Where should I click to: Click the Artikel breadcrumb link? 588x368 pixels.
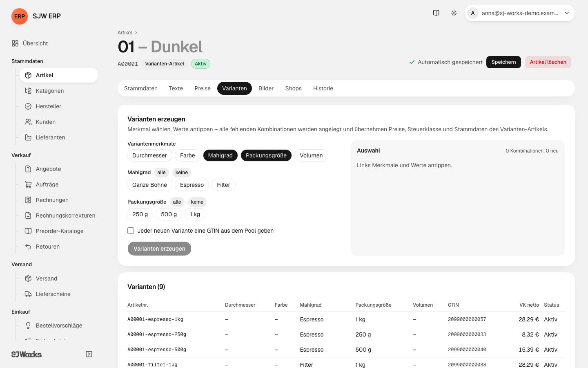pyautogui.click(x=125, y=33)
